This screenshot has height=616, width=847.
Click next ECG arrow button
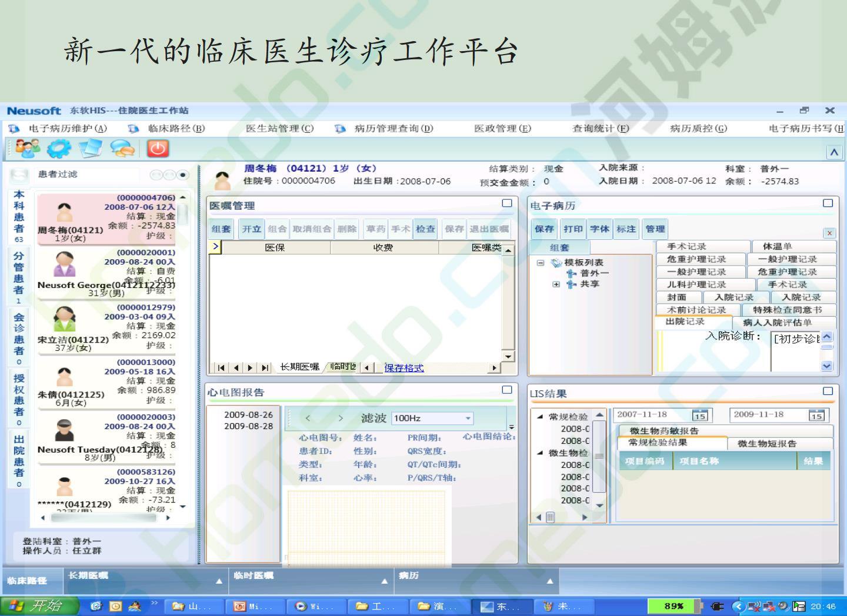(340, 419)
